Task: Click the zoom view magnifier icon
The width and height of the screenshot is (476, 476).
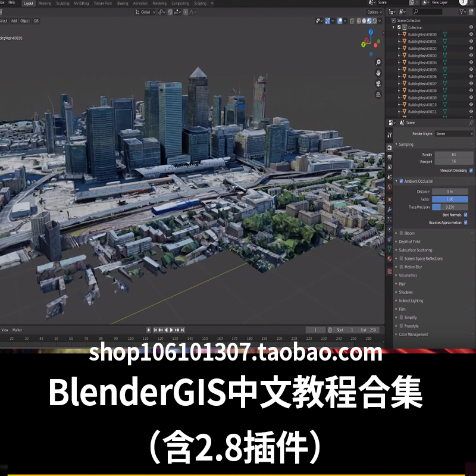Action: [378, 62]
